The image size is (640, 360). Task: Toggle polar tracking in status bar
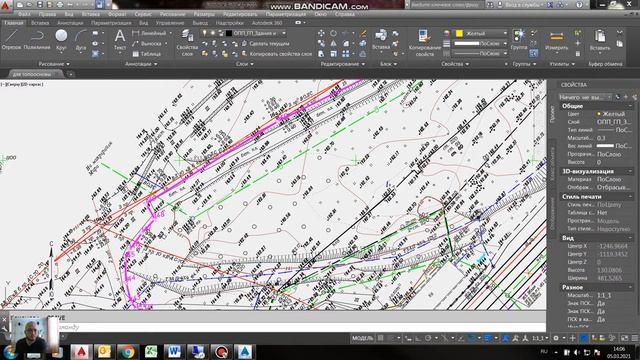[x=428, y=338]
